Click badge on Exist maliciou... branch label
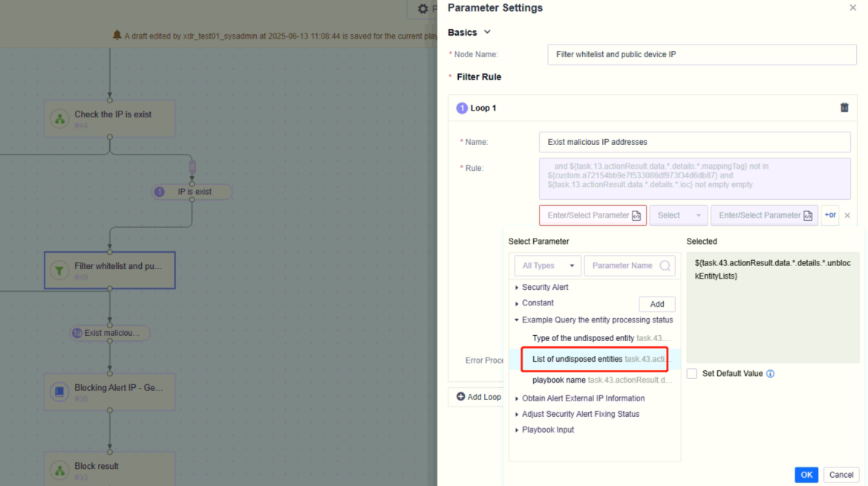 tap(77, 333)
